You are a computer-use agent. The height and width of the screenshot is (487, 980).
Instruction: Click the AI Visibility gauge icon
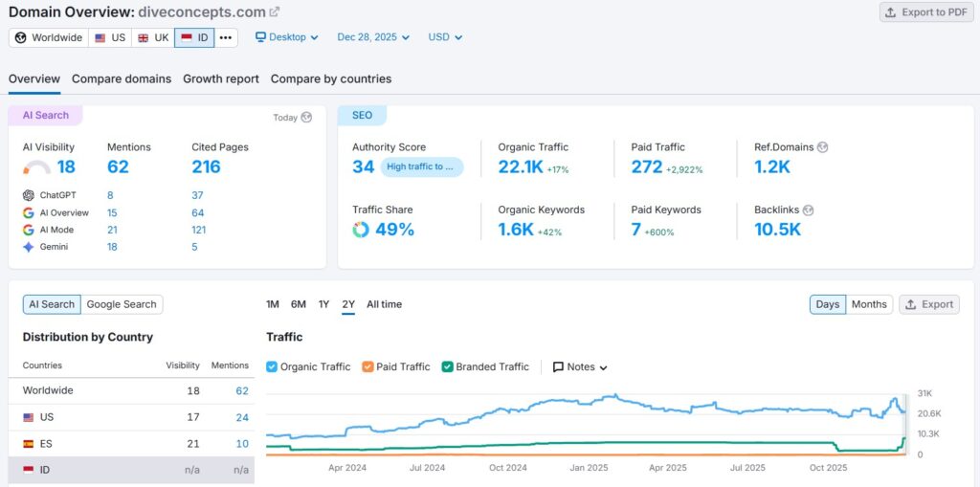(36, 168)
